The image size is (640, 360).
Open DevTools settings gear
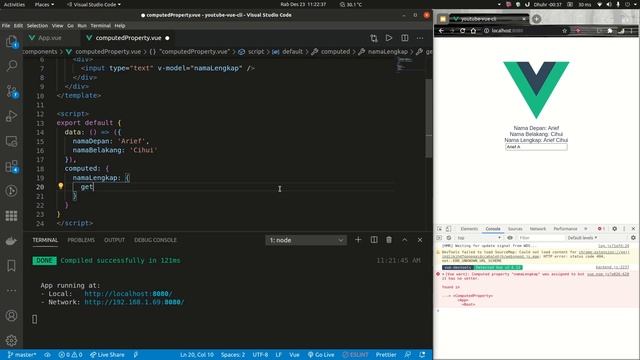pos(615,229)
